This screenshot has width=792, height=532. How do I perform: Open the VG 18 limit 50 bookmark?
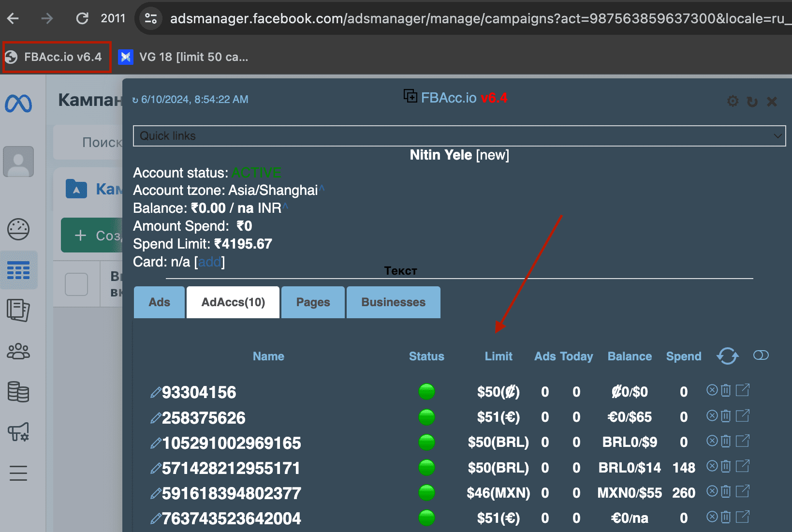coord(184,57)
